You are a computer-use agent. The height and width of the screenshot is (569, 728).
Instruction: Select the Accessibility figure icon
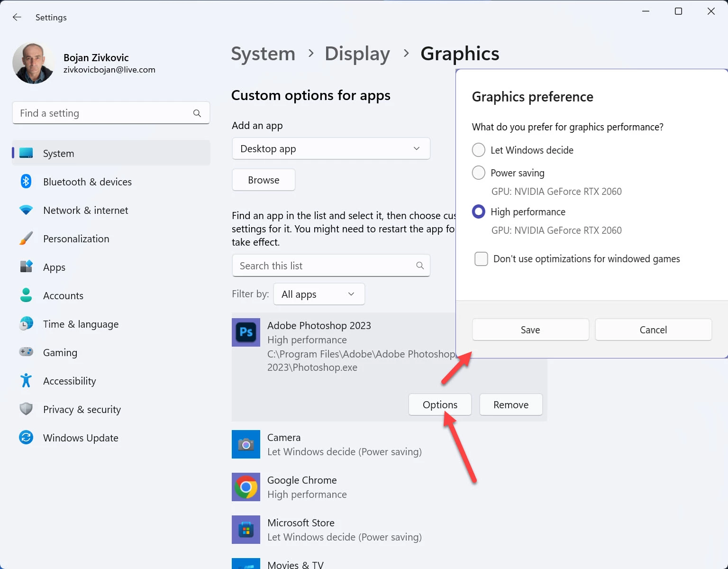26,380
